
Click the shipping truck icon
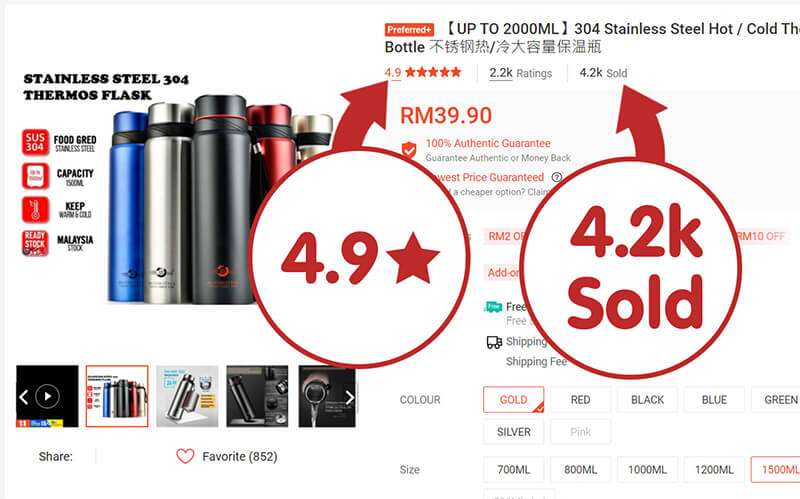494,342
